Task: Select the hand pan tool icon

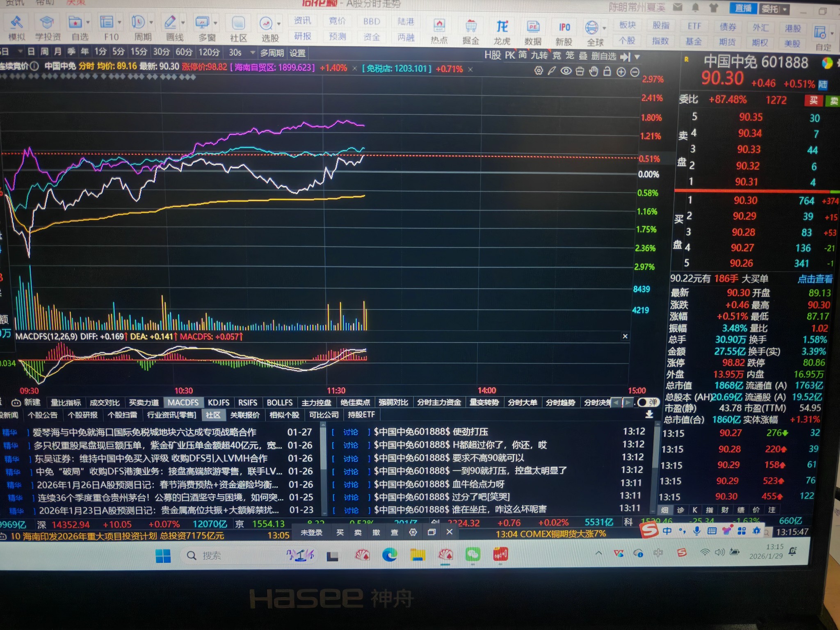Action: coord(593,72)
